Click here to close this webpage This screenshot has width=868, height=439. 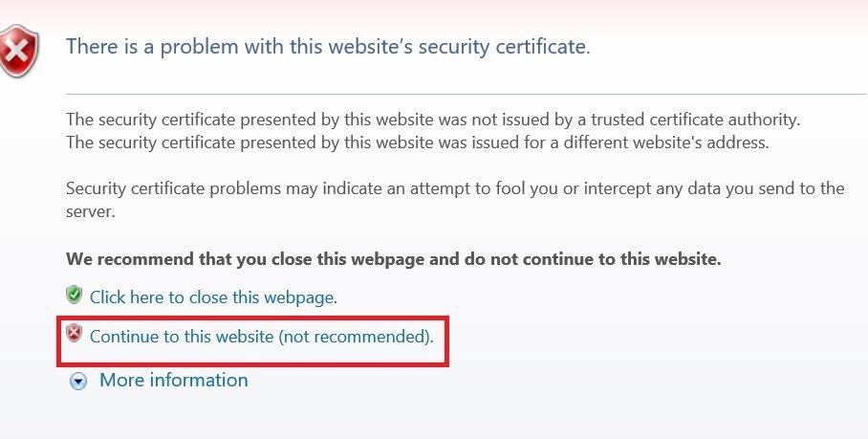(213, 297)
